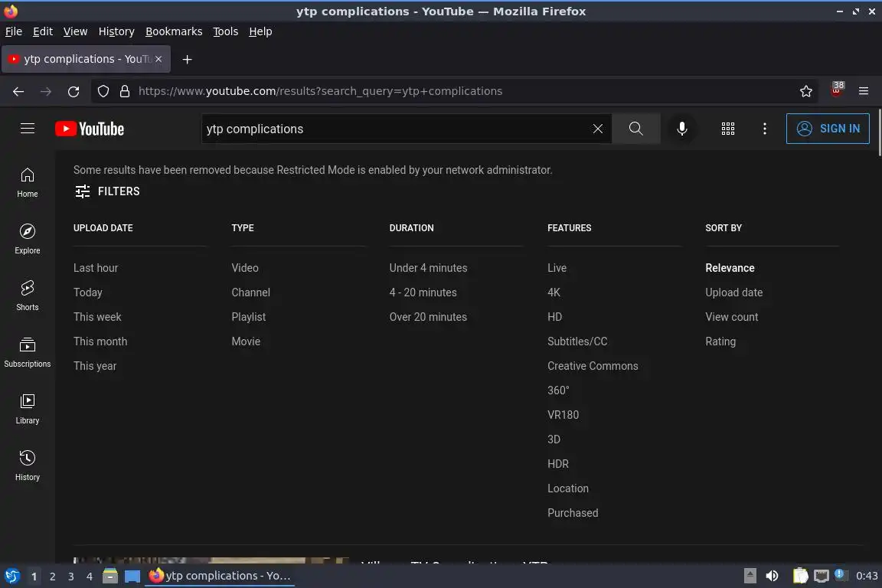Click the YouTube logo

pyautogui.click(x=90, y=129)
